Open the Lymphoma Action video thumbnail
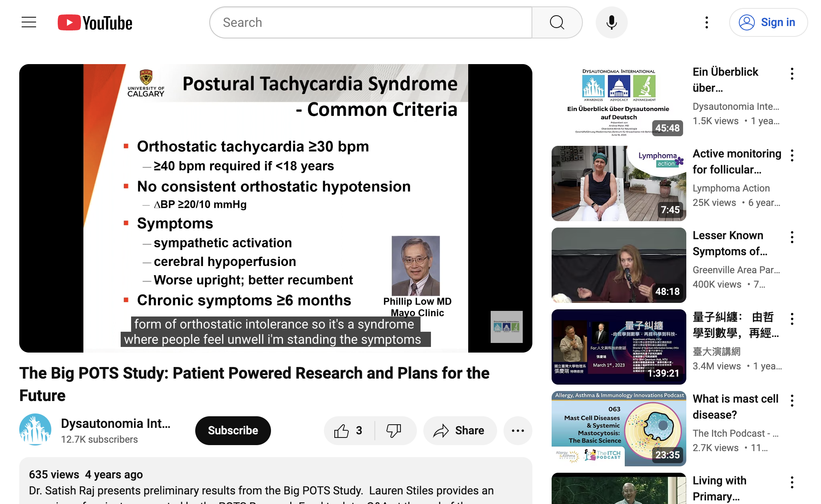821x504 pixels. click(619, 183)
